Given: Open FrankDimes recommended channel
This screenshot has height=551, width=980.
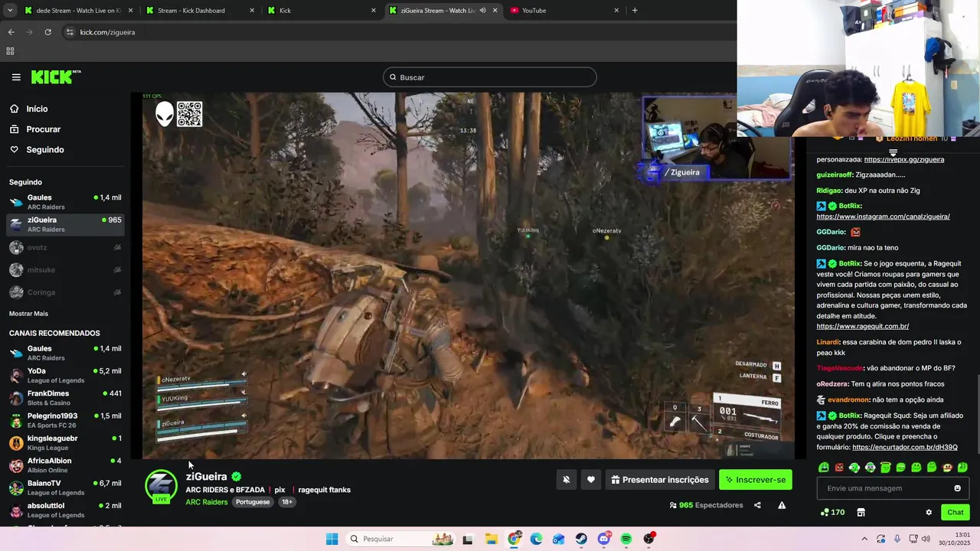Looking at the screenshot, I should pos(65,398).
